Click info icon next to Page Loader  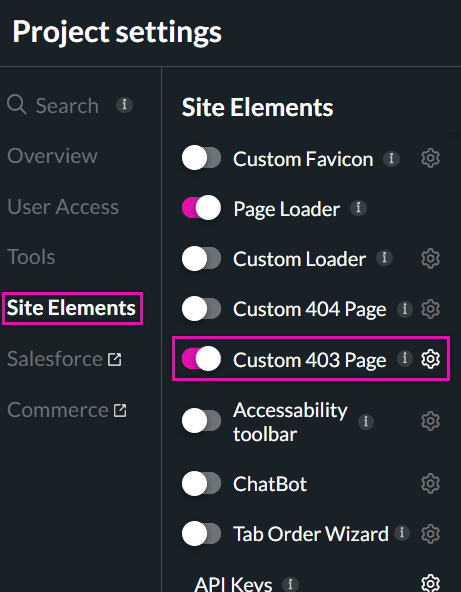tap(358, 208)
